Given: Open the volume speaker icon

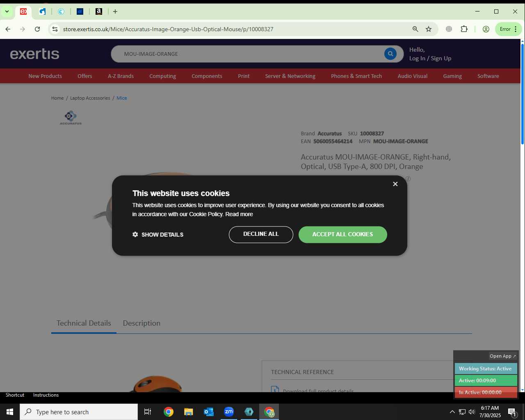Looking at the screenshot, I should [472, 412].
